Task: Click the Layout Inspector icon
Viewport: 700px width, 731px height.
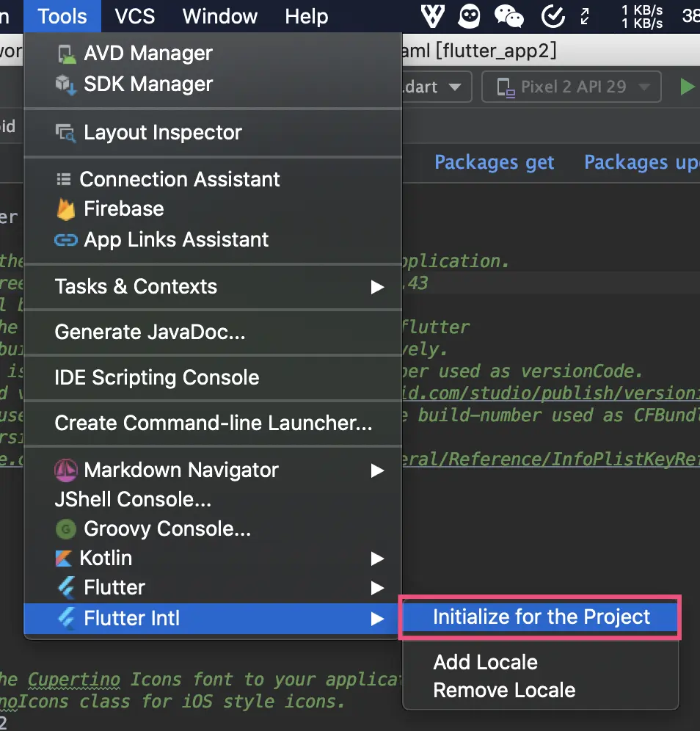Action: coord(65,133)
